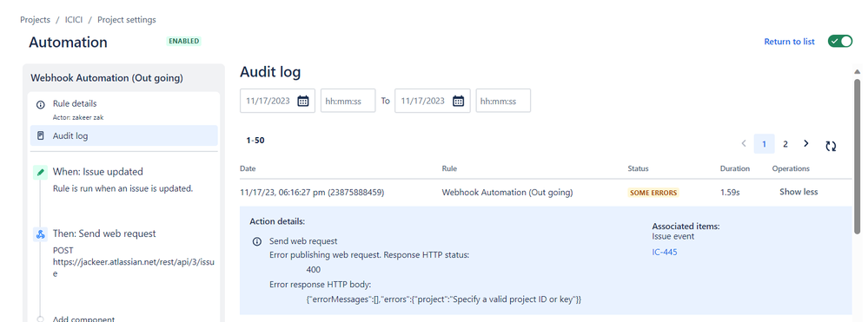Click the 1-50 results range text

point(255,141)
